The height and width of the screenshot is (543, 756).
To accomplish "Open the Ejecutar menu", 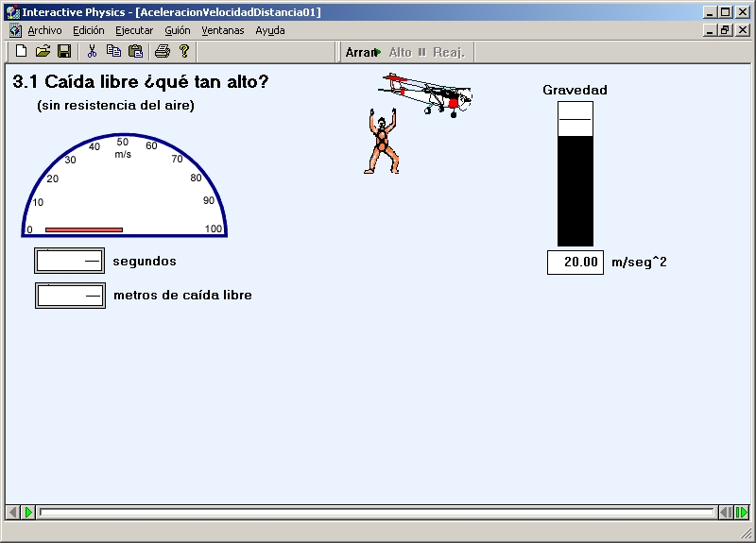I will coord(134,30).
